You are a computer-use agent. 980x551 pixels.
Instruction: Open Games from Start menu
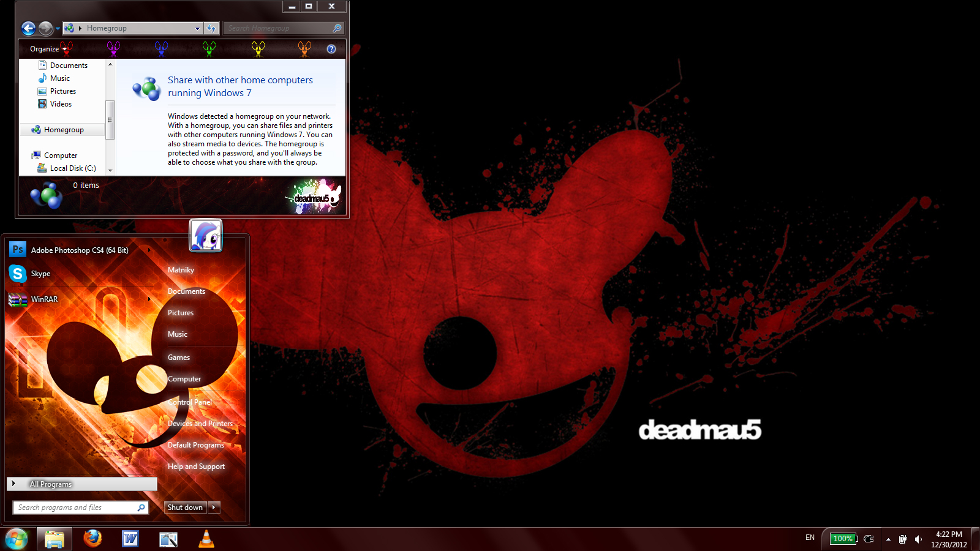click(x=179, y=358)
